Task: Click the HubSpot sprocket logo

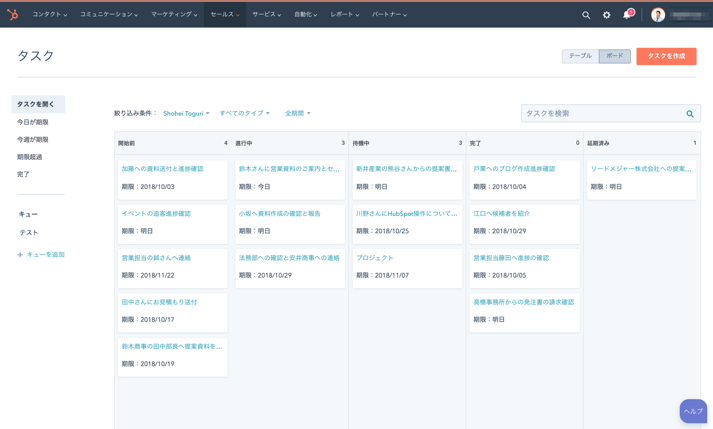Action: click(x=13, y=14)
